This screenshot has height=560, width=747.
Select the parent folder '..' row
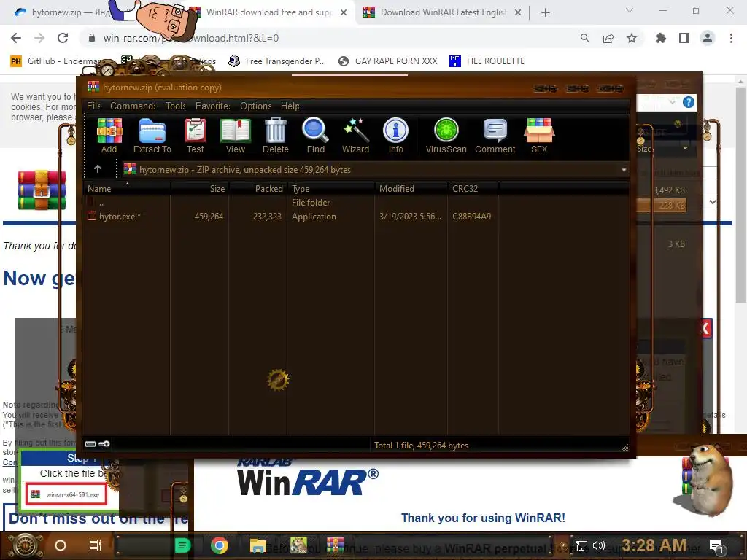click(290, 203)
